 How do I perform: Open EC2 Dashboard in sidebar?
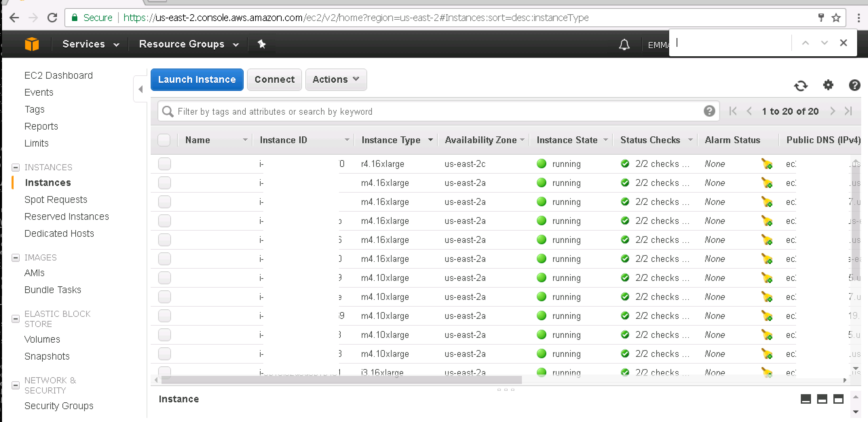pyautogui.click(x=58, y=75)
